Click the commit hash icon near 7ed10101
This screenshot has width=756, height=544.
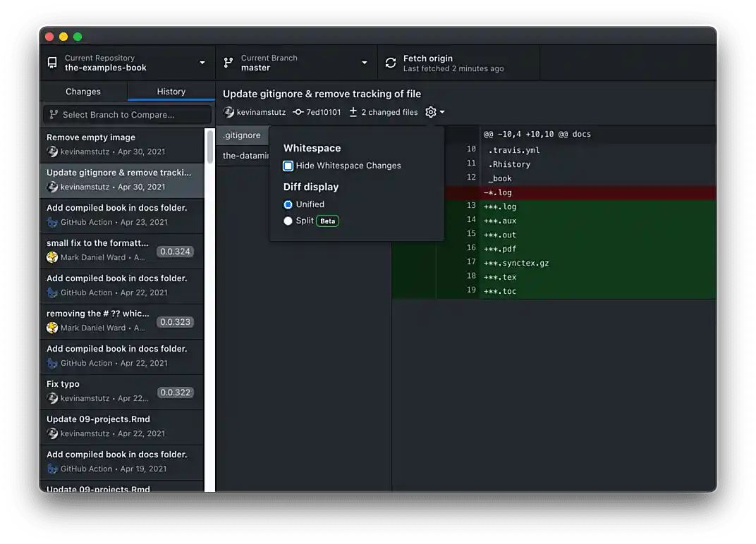coord(299,111)
